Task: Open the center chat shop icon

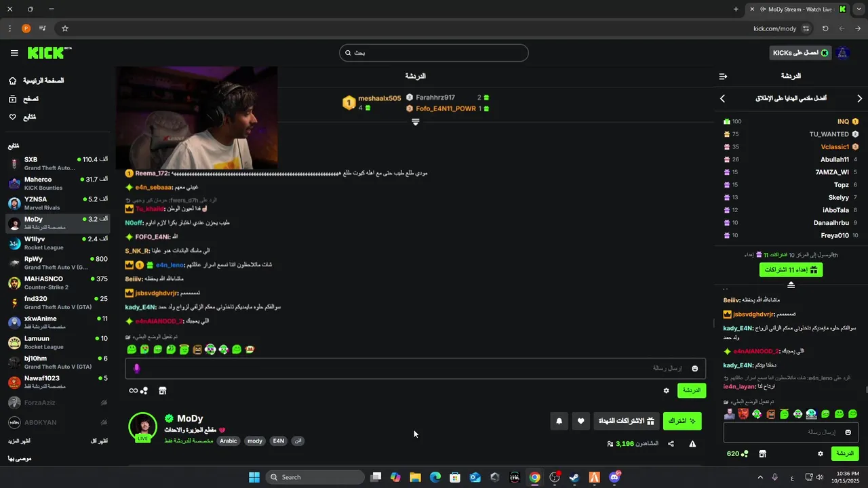Action: click(162, 390)
